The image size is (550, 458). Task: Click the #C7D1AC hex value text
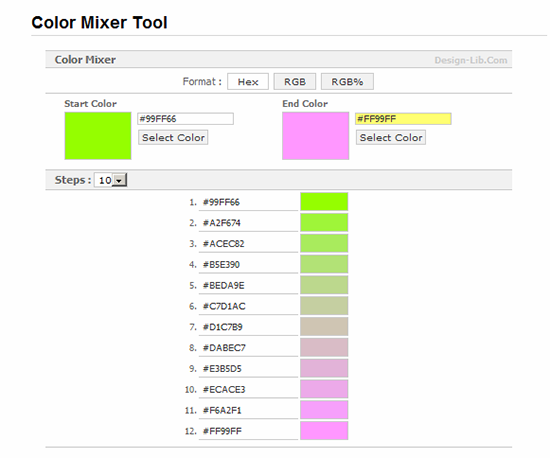coord(224,307)
